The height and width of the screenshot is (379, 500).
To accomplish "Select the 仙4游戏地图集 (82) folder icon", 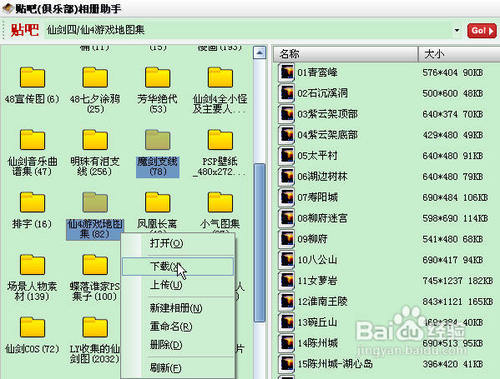I will [95, 202].
